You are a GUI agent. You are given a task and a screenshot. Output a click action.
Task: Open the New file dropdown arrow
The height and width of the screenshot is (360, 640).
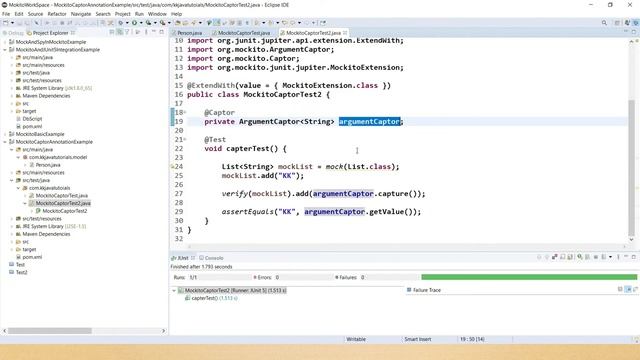(13, 23)
